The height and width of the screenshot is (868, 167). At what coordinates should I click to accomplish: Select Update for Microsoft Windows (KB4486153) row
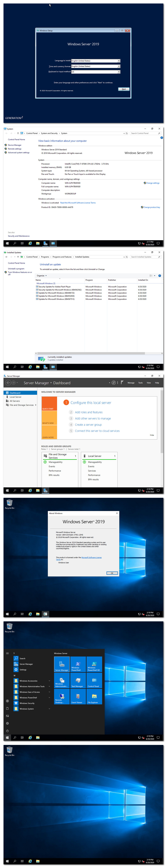point(56,293)
